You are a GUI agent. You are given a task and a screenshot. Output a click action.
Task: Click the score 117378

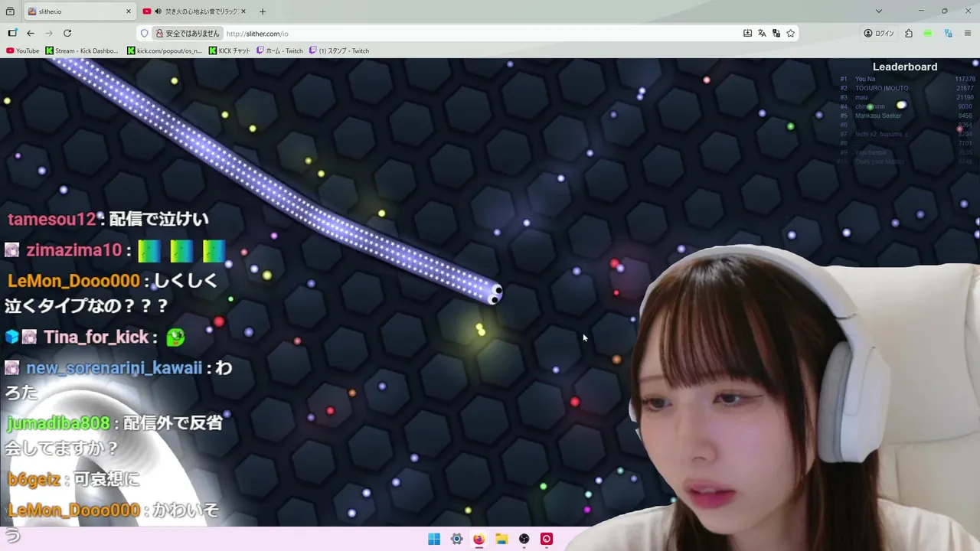pyautogui.click(x=965, y=79)
